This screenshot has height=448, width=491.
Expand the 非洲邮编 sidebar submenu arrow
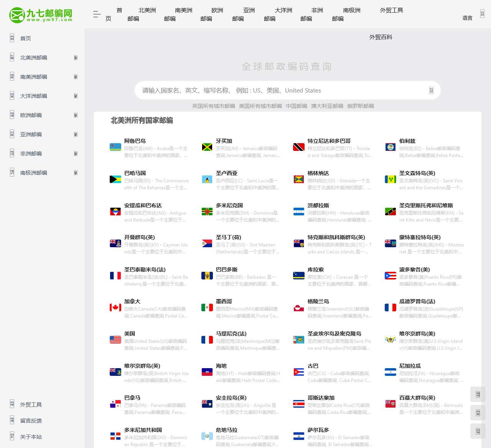(76, 154)
